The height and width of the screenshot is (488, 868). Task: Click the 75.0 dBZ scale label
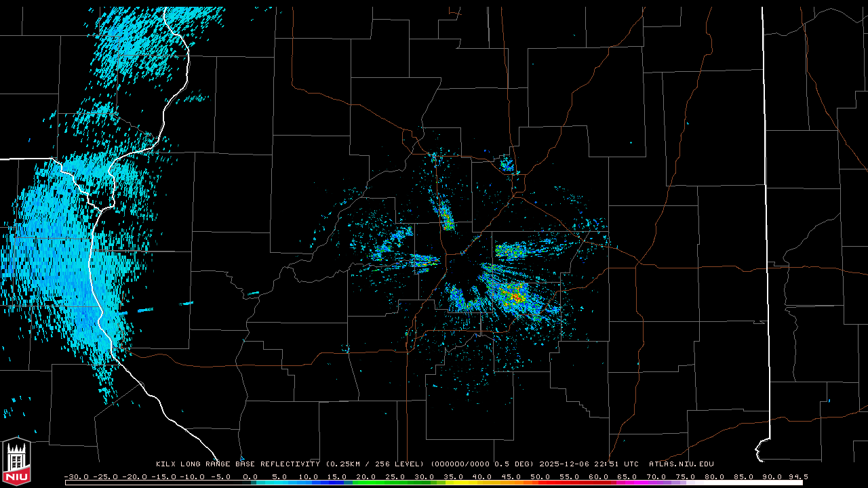686,476
